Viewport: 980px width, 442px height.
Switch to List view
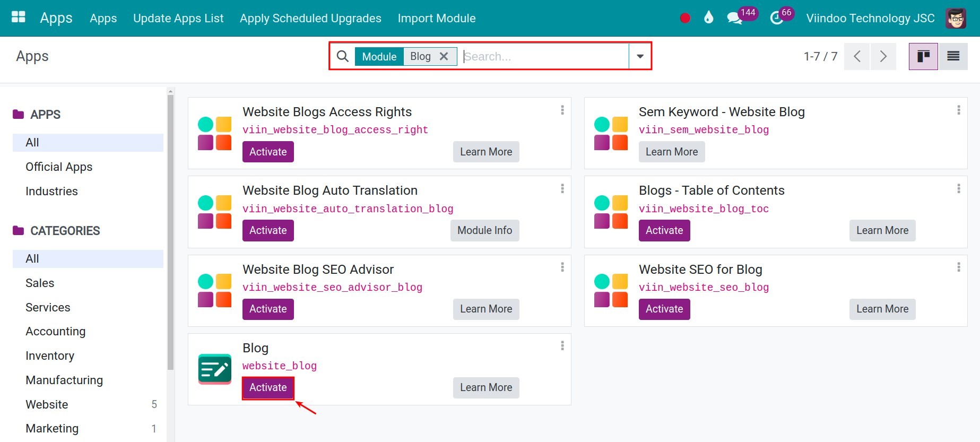(953, 56)
